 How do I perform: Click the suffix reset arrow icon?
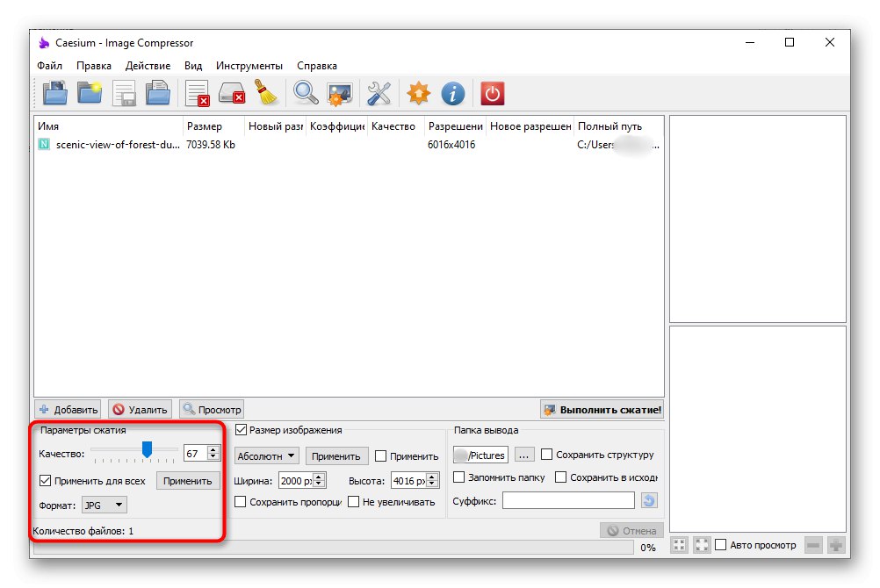coord(649,500)
